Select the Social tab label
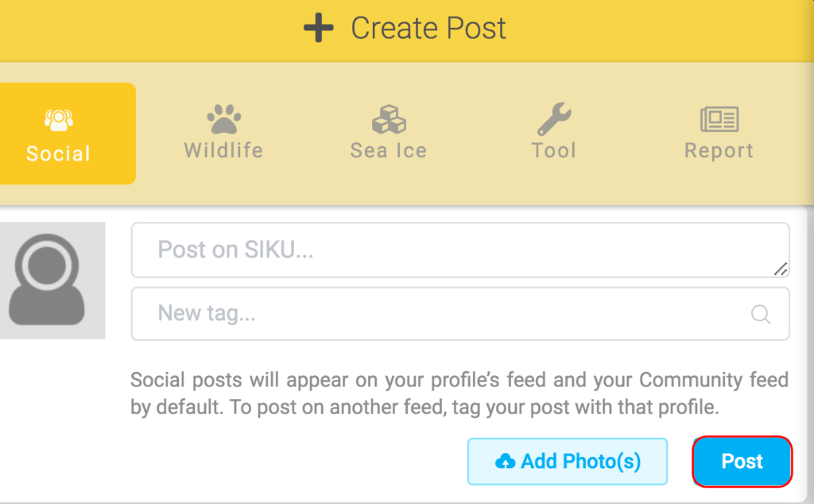Screen dimensions: 814x504 pos(58,153)
